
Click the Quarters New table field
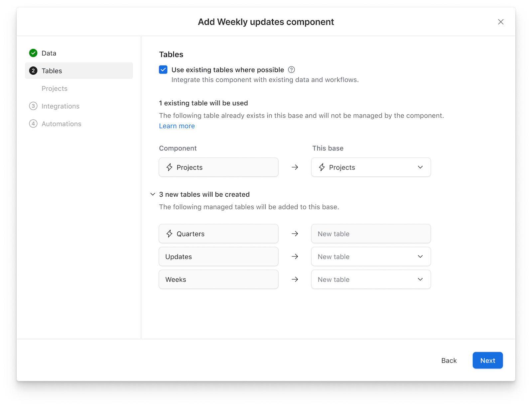click(371, 234)
